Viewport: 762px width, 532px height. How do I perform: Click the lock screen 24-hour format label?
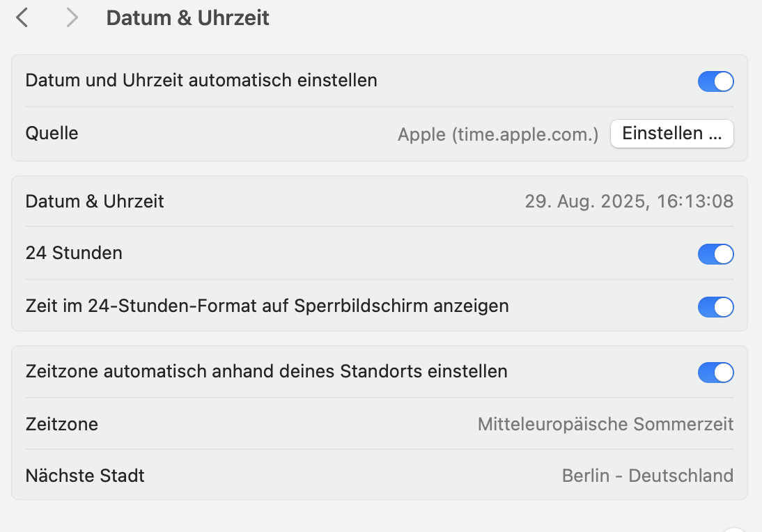click(267, 306)
